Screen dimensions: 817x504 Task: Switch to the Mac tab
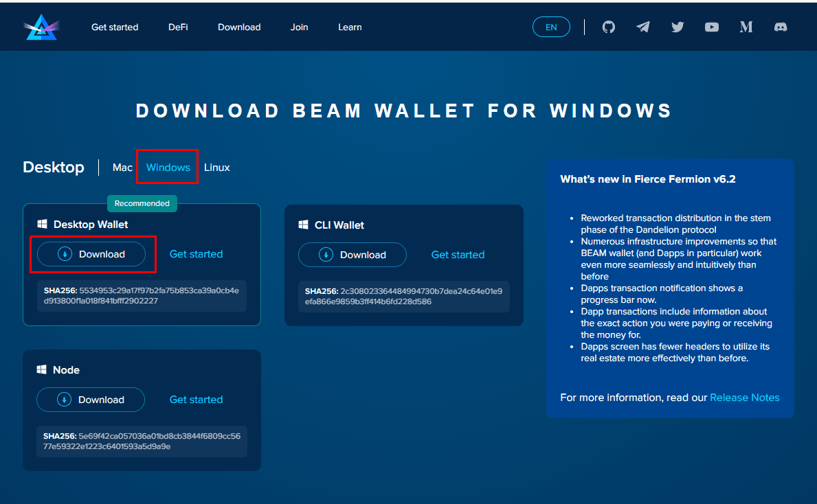point(122,168)
